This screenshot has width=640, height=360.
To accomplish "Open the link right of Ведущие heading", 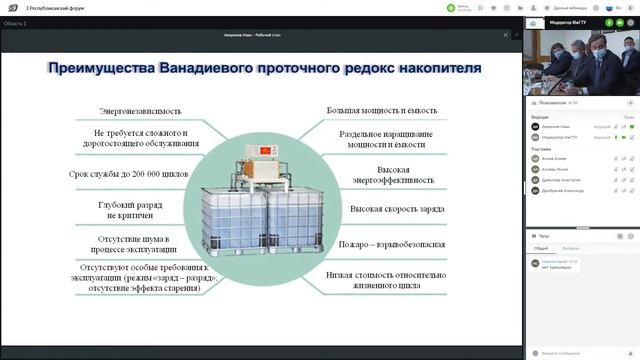I will 629,117.
